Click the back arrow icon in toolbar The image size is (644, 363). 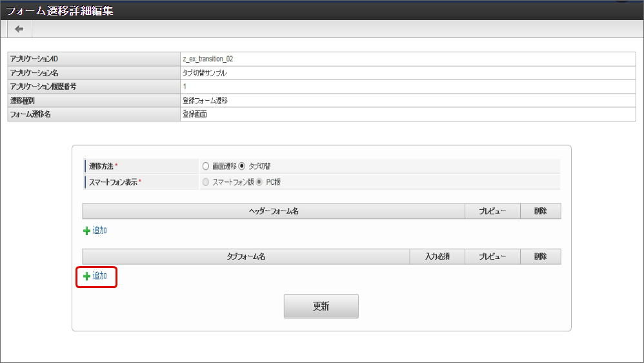click(x=19, y=29)
